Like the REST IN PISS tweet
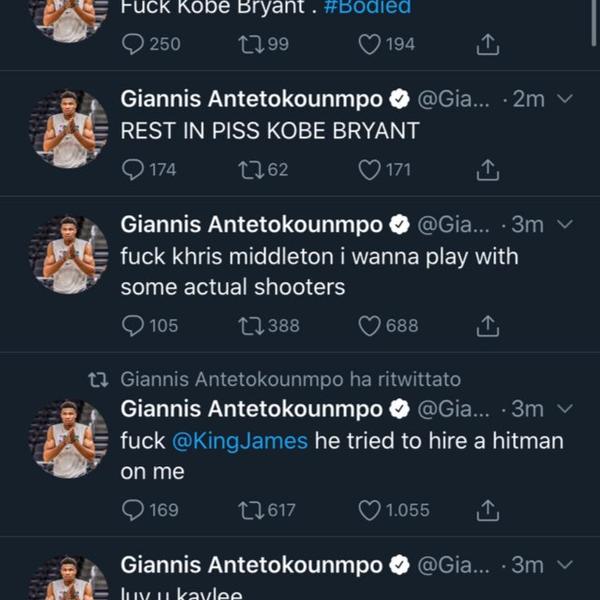 click(370, 170)
